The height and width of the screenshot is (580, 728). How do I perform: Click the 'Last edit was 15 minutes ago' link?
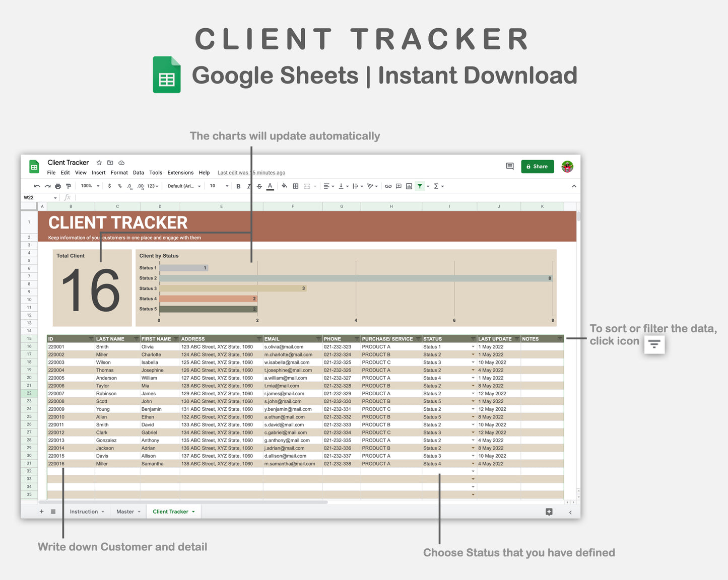click(251, 173)
